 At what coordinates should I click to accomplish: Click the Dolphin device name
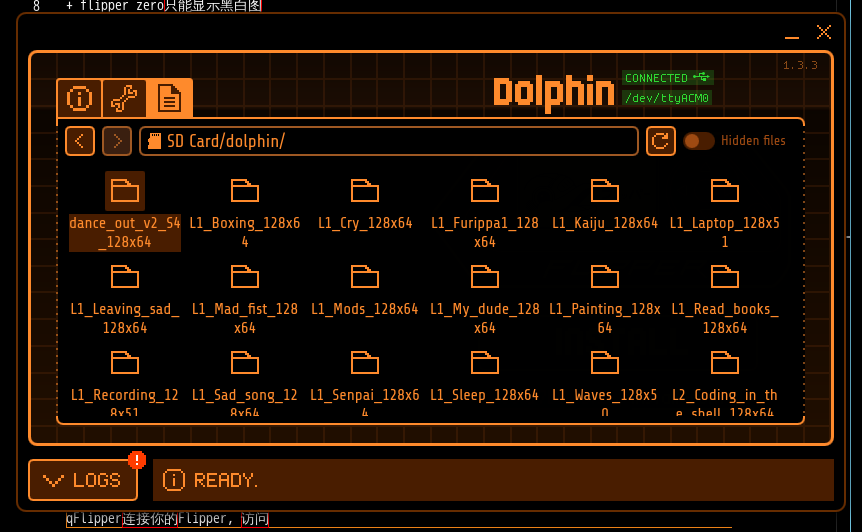click(x=554, y=92)
